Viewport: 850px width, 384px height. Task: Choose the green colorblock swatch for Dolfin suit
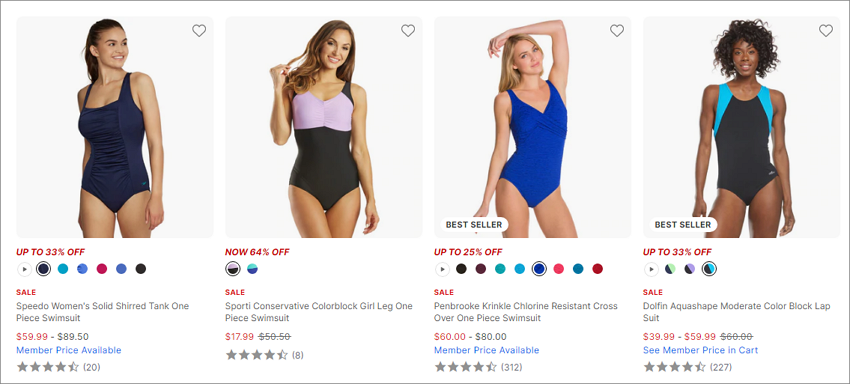(671, 268)
